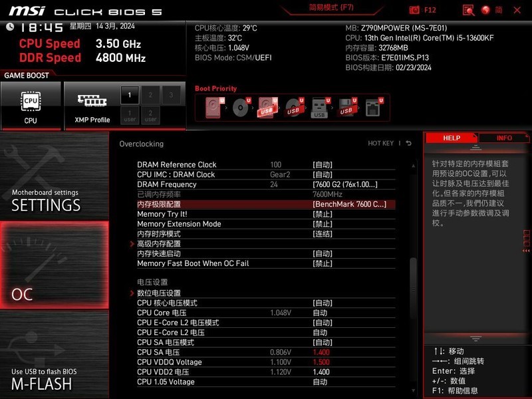Enter the 高级内存配置 advanced memory submenu

160,244
